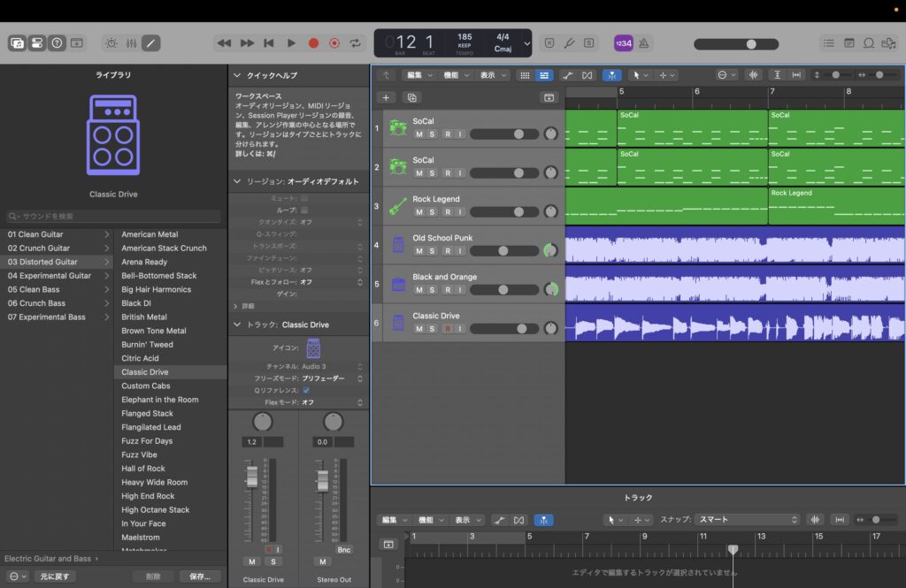The height and width of the screenshot is (588, 906).
Task: Open the Freeze Mode dropdown
Action: click(332, 378)
